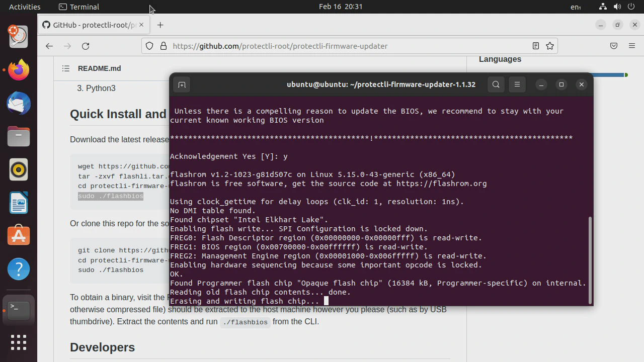Screen dimensions: 644x362
Task: Click the 'Found chipset "Intel Elkhart Lake"' line
Action: pyautogui.click(x=249, y=220)
